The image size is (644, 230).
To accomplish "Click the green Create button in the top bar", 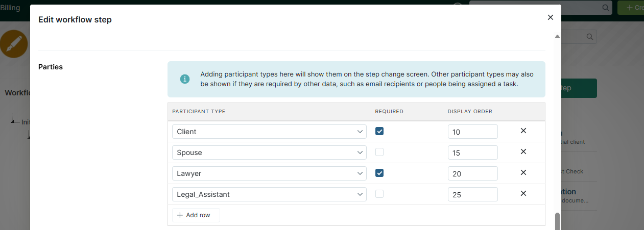I will pyautogui.click(x=631, y=8).
